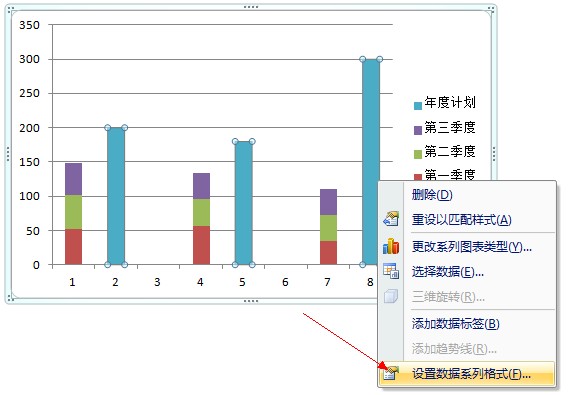
Task: Click the 50 value on vertical axis
Action: point(33,231)
